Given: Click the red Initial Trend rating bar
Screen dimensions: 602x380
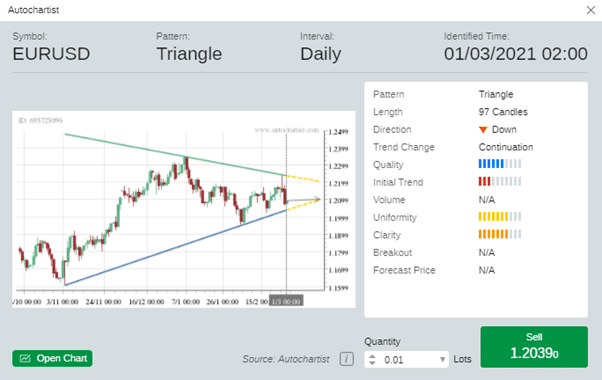Looking at the screenshot, I should pyautogui.click(x=499, y=182).
